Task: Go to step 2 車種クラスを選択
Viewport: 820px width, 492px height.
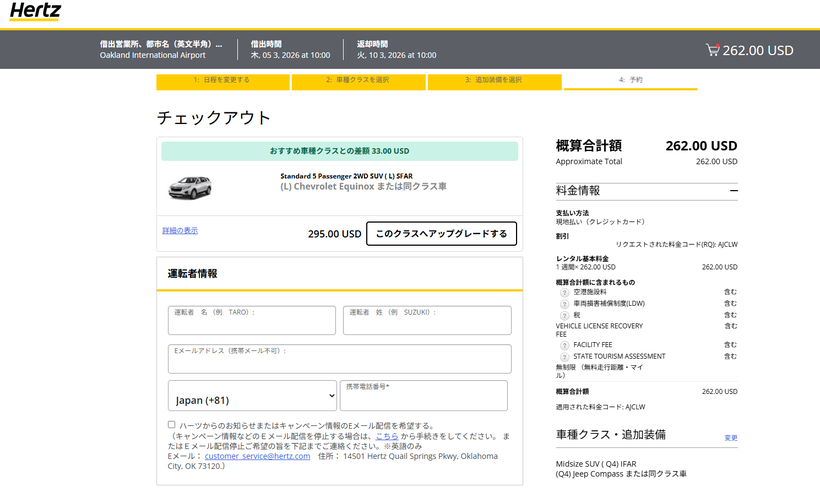Action: [358, 80]
